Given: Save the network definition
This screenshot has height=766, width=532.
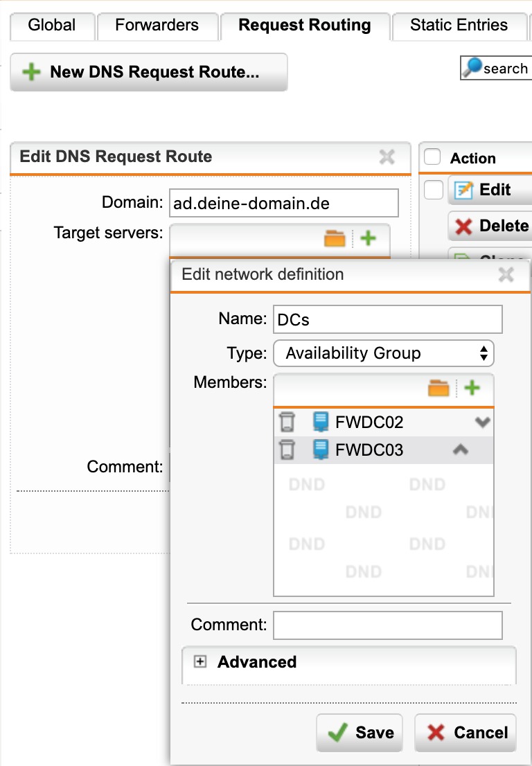Looking at the screenshot, I should tap(360, 733).
